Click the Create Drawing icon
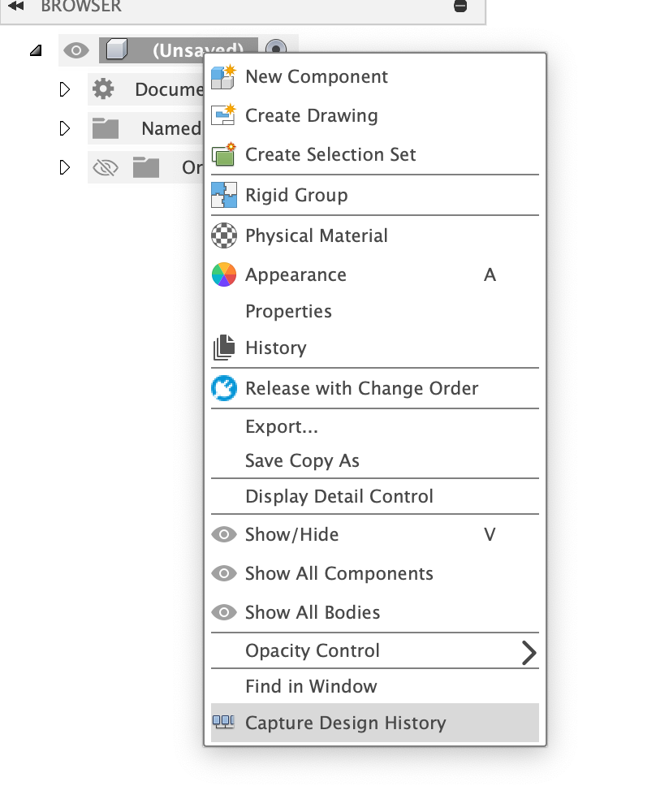656x812 pixels. [224, 115]
